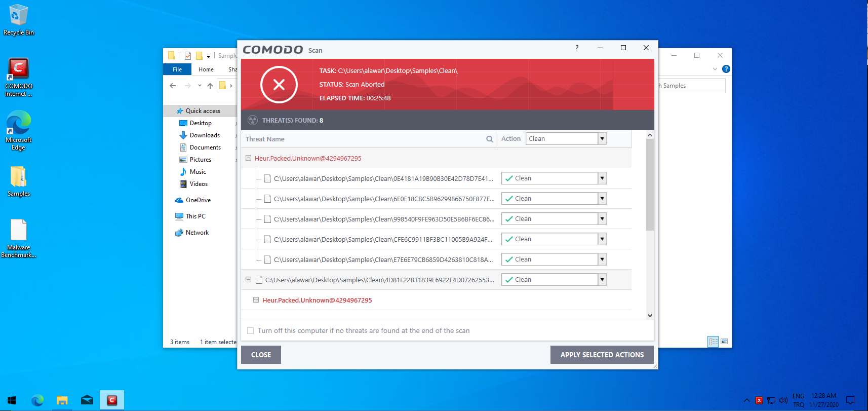This screenshot has width=868, height=411.
Task: Go back in File Explorer
Action: [173, 86]
